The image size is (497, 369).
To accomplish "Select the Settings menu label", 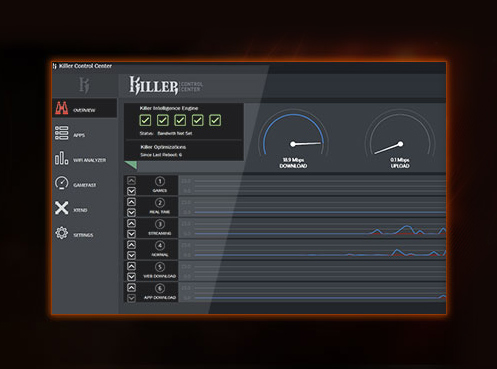I will coord(83,235).
